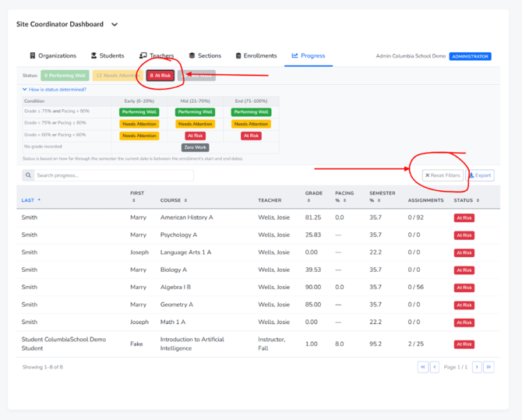This screenshot has height=420, width=522.
Task: Sort table by LAST column
Action: 30,200
